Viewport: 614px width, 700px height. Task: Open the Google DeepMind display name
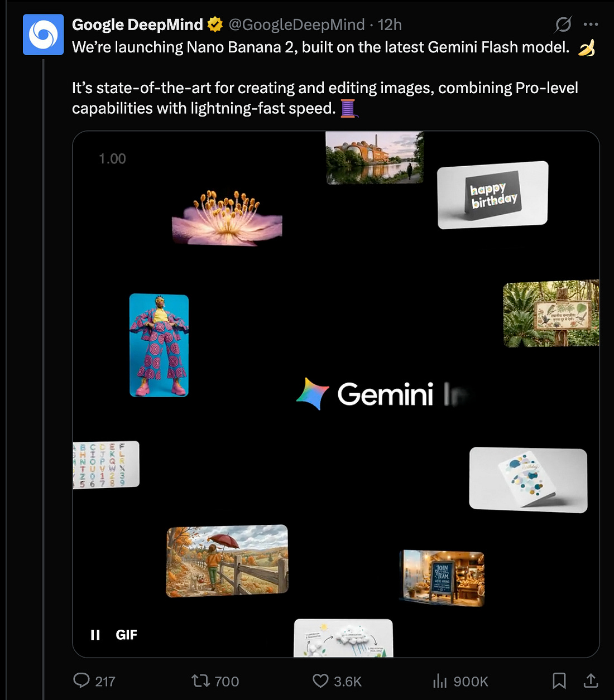[x=137, y=25]
